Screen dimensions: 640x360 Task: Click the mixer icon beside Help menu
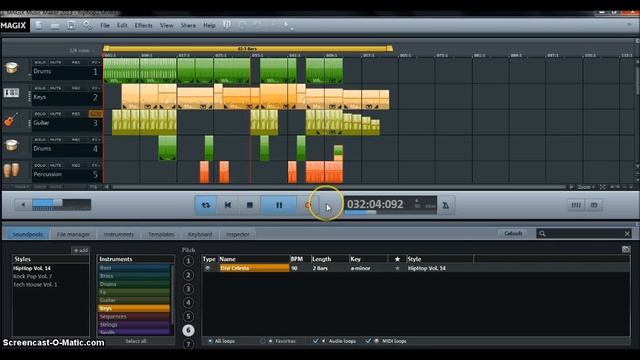click(x=227, y=25)
